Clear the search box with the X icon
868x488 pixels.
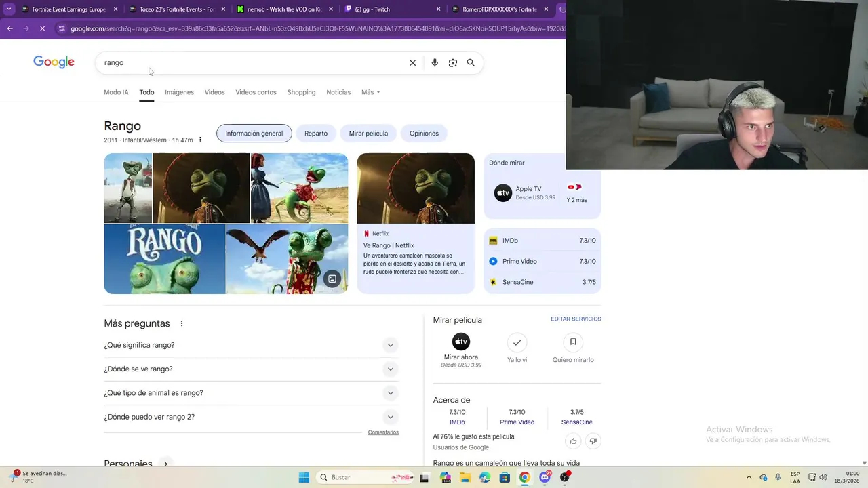(x=412, y=62)
